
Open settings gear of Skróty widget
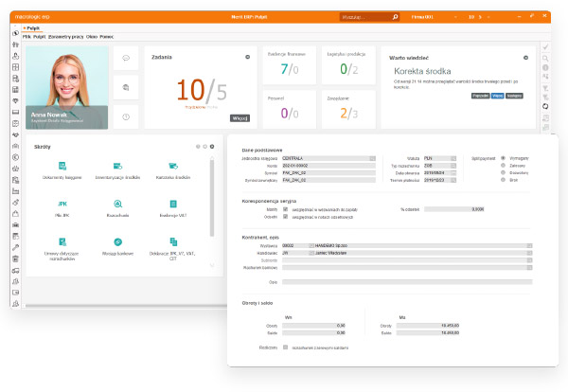pyautogui.click(x=212, y=147)
